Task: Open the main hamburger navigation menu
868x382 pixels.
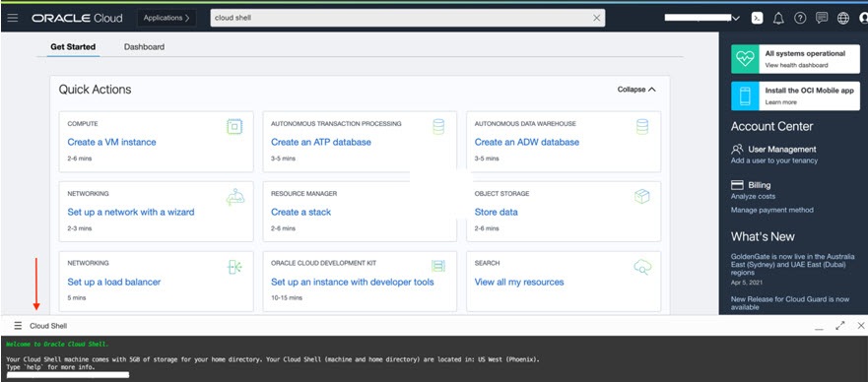Action: [x=13, y=18]
